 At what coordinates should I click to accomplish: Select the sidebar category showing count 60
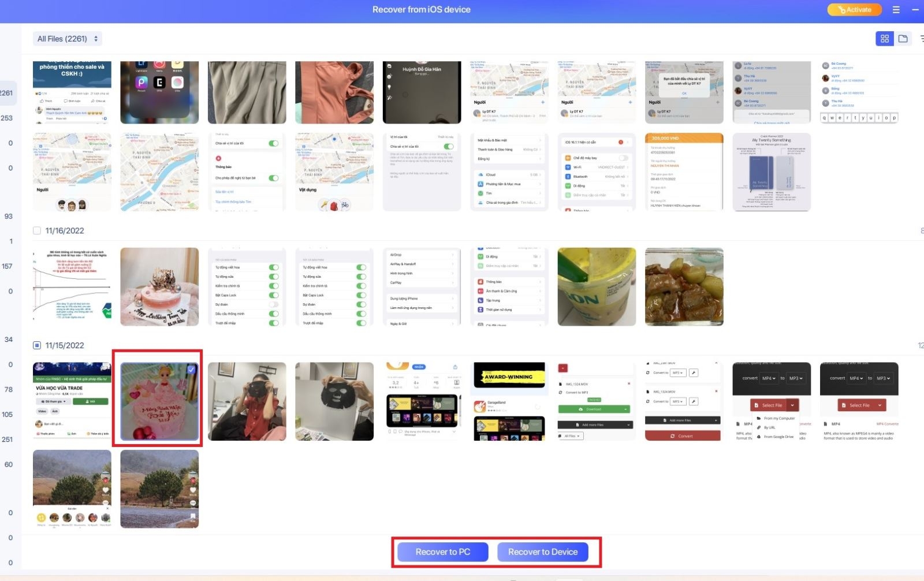click(x=8, y=464)
